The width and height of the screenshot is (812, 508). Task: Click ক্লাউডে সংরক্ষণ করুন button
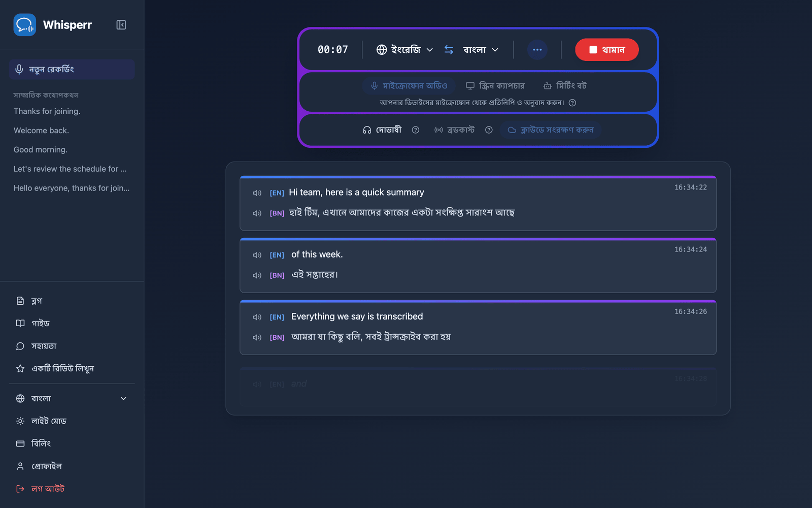click(551, 130)
